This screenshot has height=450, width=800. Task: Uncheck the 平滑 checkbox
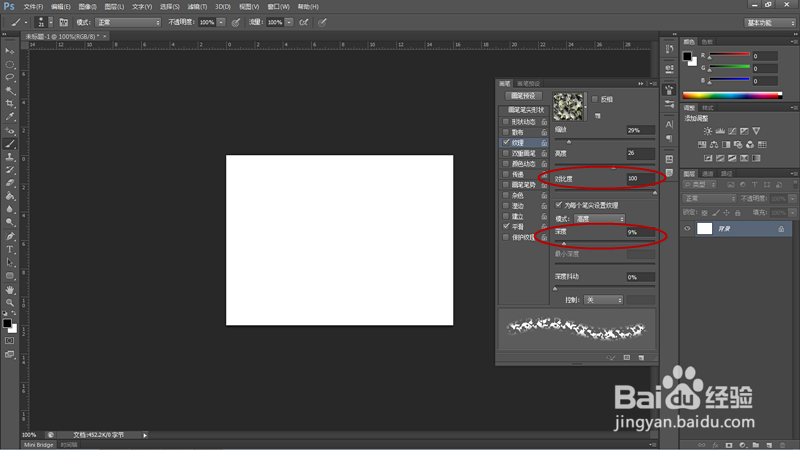pos(506,227)
